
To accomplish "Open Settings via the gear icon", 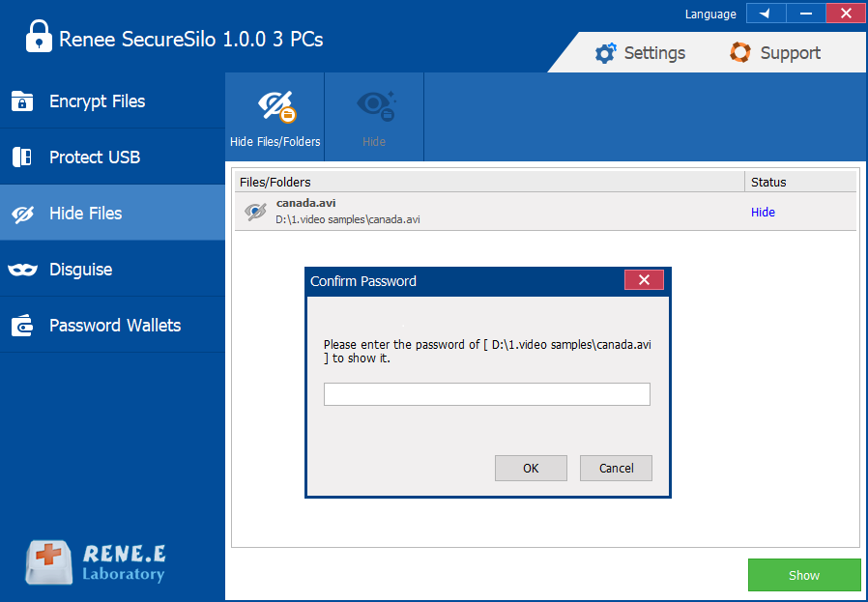I will pyautogui.click(x=605, y=53).
